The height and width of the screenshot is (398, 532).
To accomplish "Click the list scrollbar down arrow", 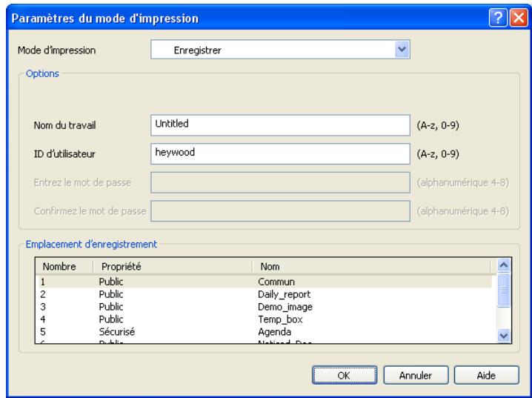I will click(504, 336).
